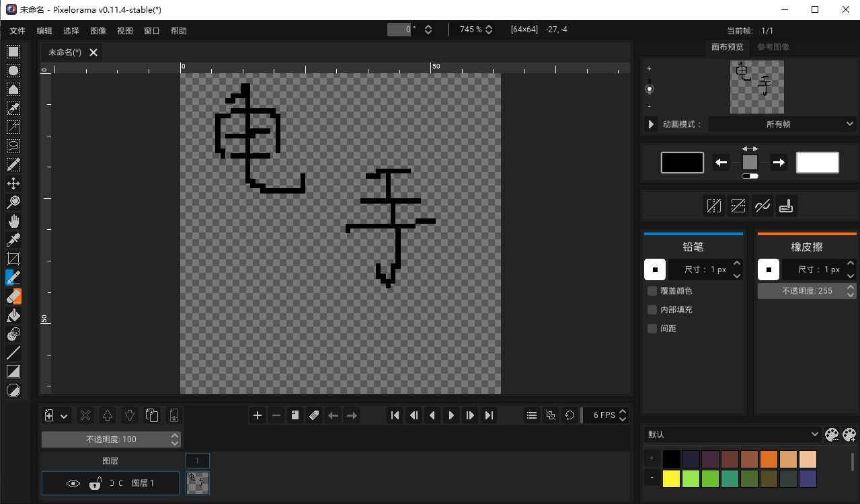Pick the color picker eyedropper tool
The image size is (860, 504).
coord(13,240)
